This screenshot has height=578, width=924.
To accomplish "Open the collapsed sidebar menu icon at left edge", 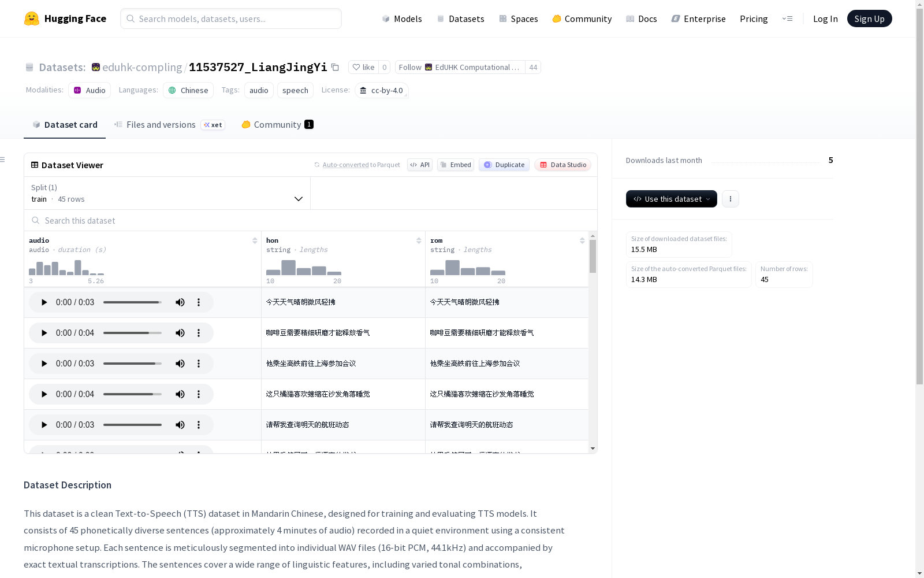I will pyautogui.click(x=3, y=160).
